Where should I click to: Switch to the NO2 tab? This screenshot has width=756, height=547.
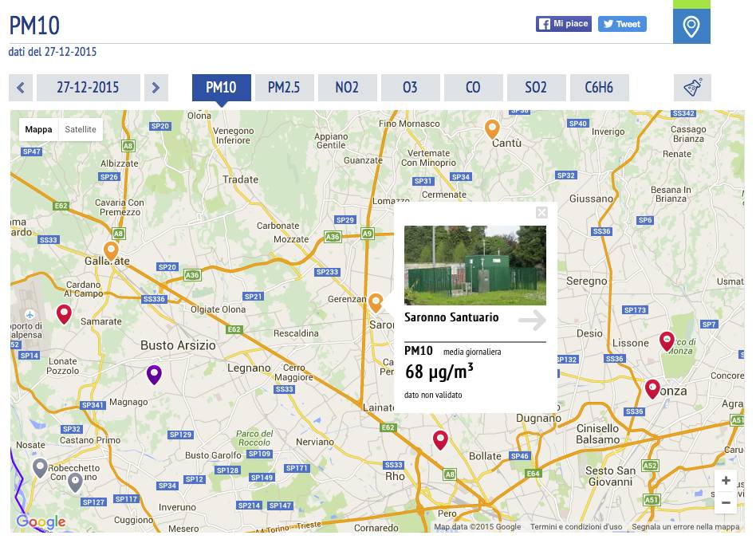click(x=347, y=88)
